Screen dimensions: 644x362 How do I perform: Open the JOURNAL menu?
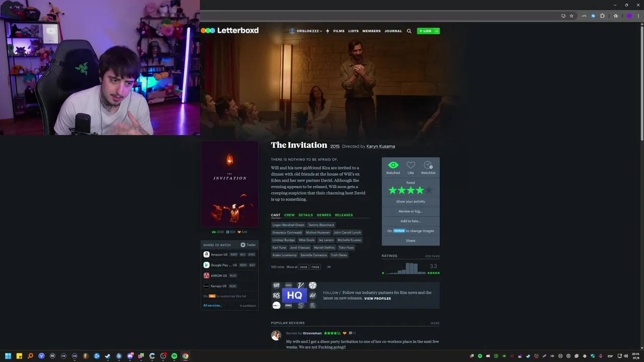393,31
